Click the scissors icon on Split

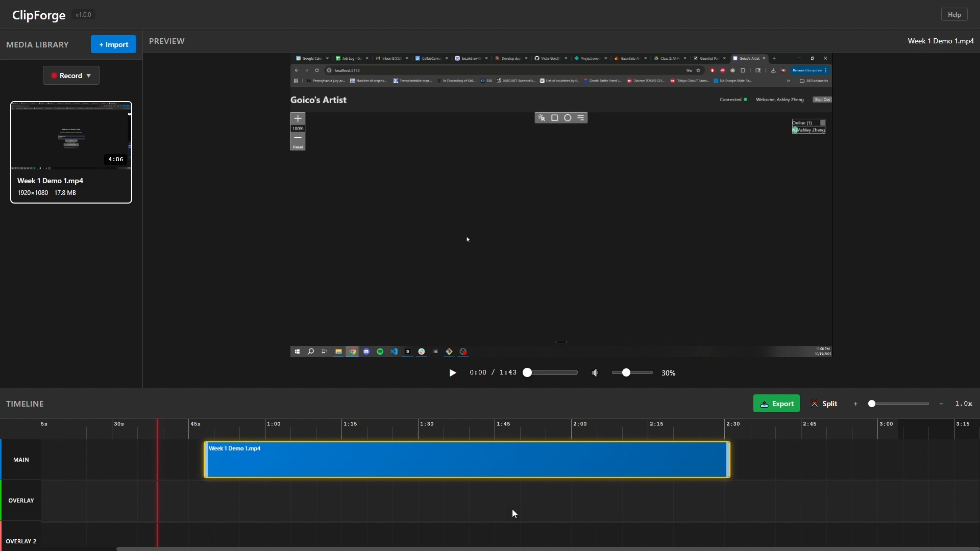(815, 404)
